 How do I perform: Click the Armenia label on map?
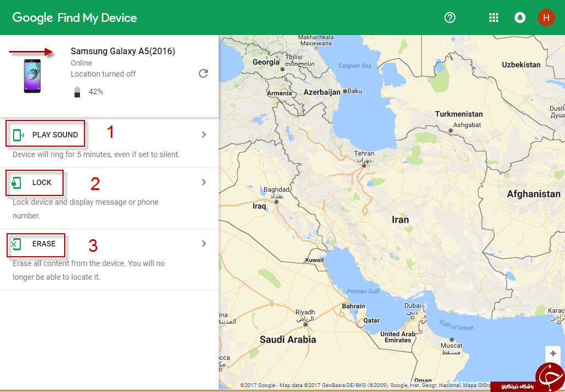click(x=279, y=93)
